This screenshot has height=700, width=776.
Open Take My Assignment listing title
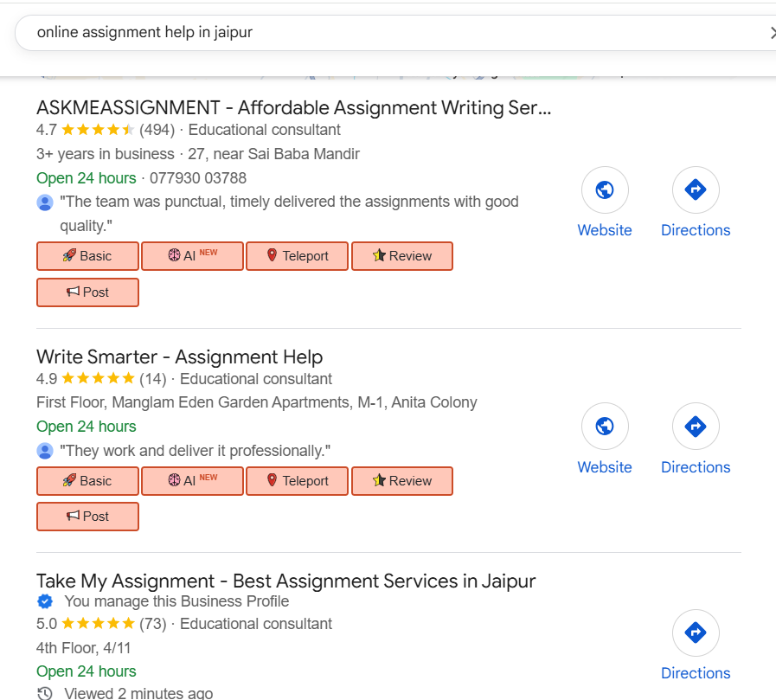285,581
